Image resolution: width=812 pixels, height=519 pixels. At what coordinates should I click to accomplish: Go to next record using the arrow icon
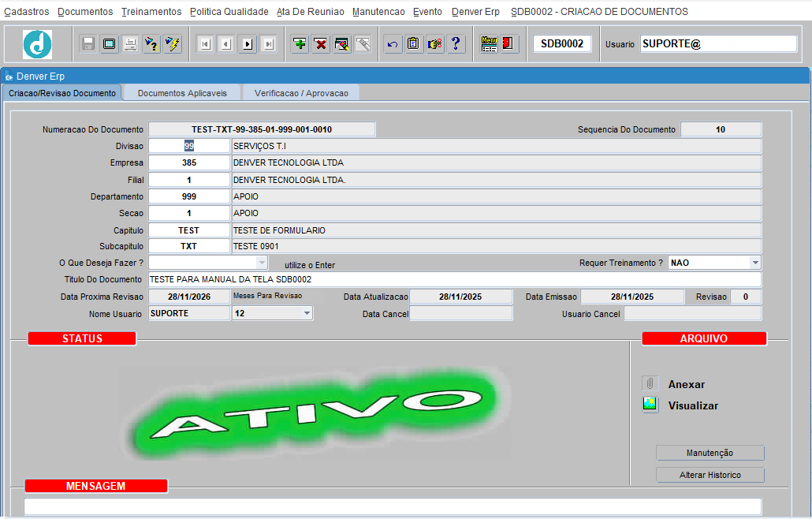pos(248,44)
